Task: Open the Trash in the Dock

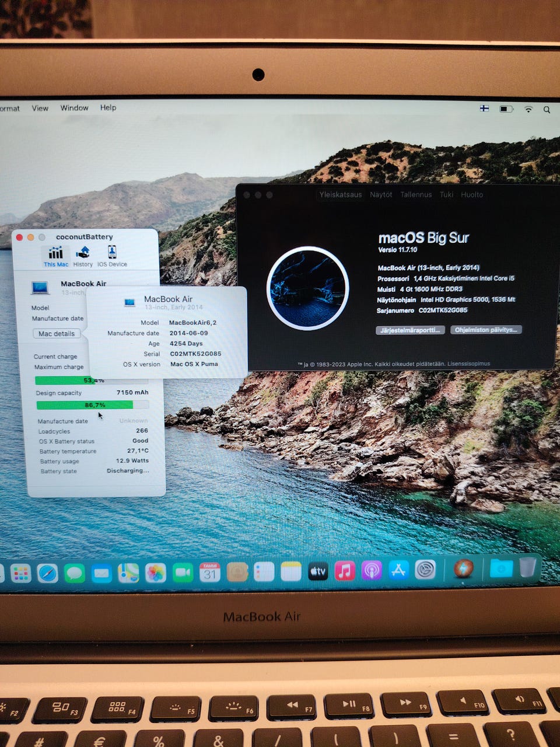Action: coord(527,567)
